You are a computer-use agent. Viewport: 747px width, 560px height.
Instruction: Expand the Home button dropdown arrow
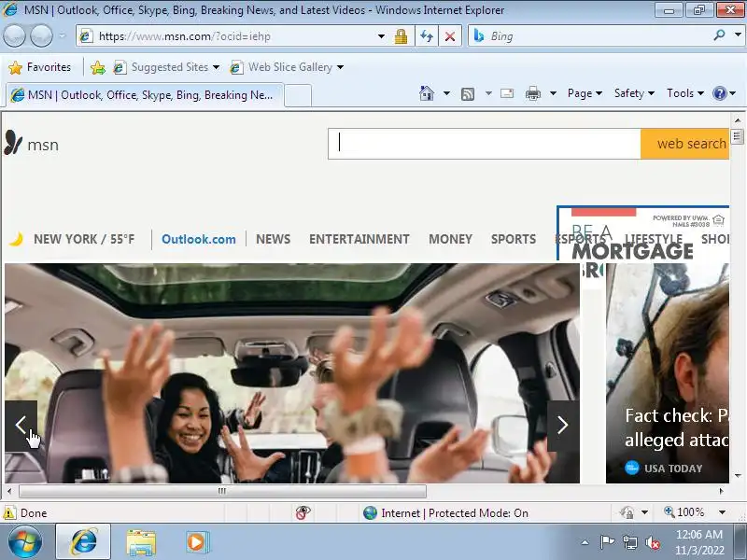(446, 93)
